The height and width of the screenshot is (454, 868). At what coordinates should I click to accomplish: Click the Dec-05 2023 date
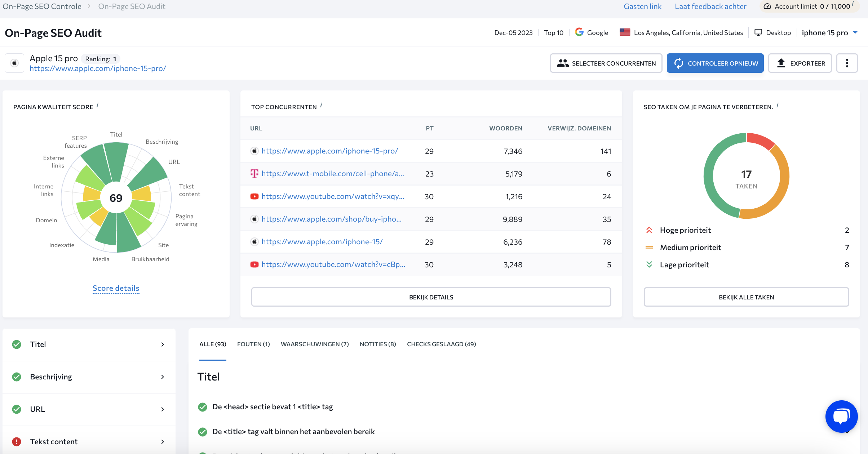tap(513, 33)
